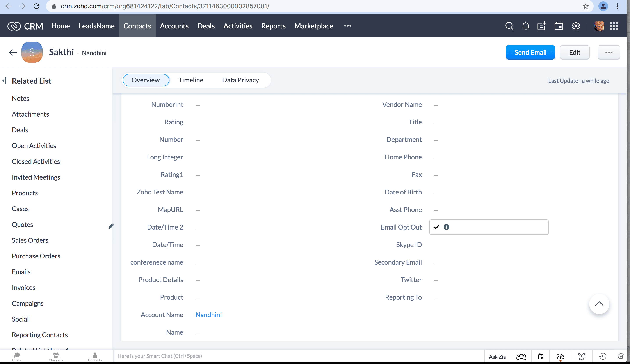Expand the more modules ellipsis in the nav bar
Viewport: 630px width, 364px height.
coord(347,26)
